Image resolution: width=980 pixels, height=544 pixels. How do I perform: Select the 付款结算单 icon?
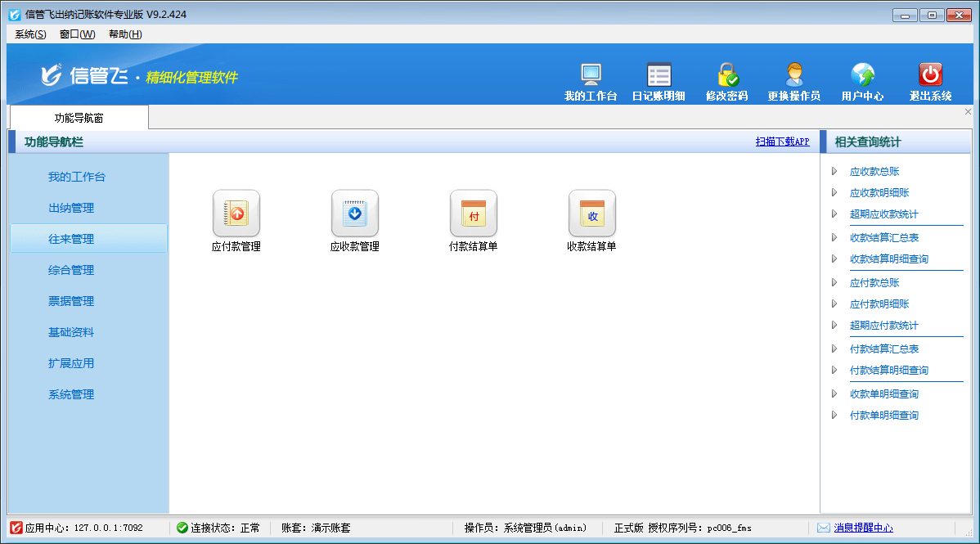pos(473,214)
